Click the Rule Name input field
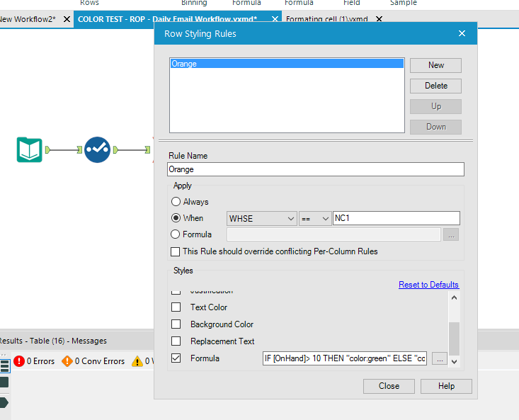Viewport: 519px width, 420px height. click(316, 169)
